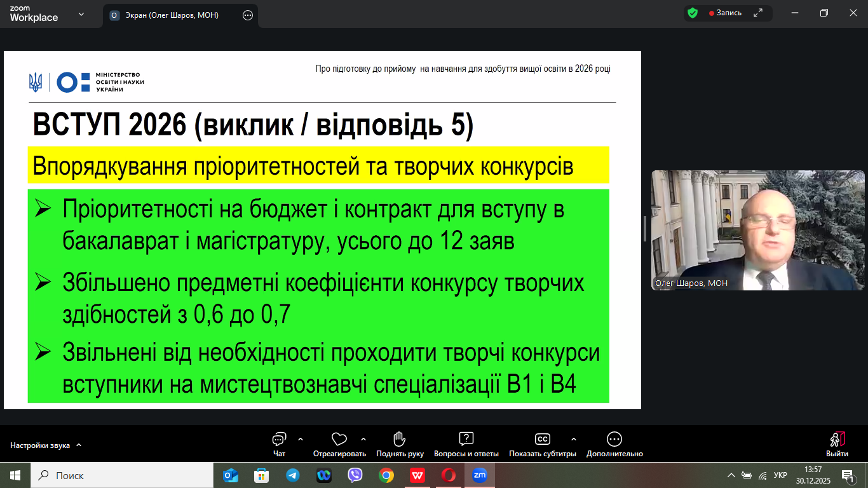Click the bullet starting Звільнені від необхідності
Image resolution: width=868 pixels, height=488 pixels.
coord(317,369)
